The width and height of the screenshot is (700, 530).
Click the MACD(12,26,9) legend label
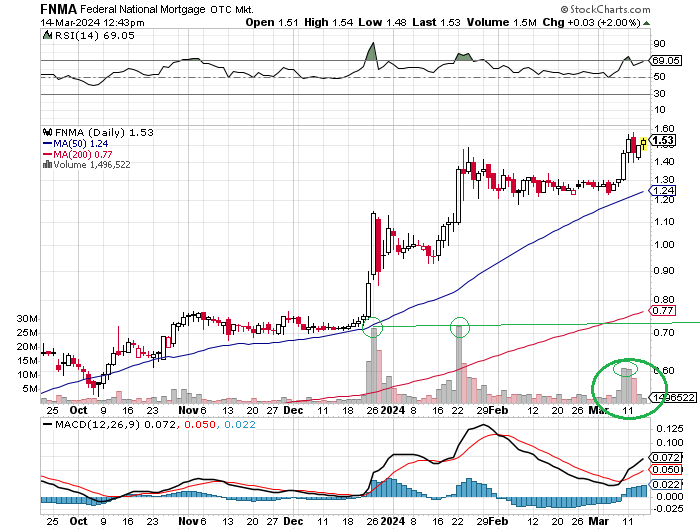tap(97, 425)
